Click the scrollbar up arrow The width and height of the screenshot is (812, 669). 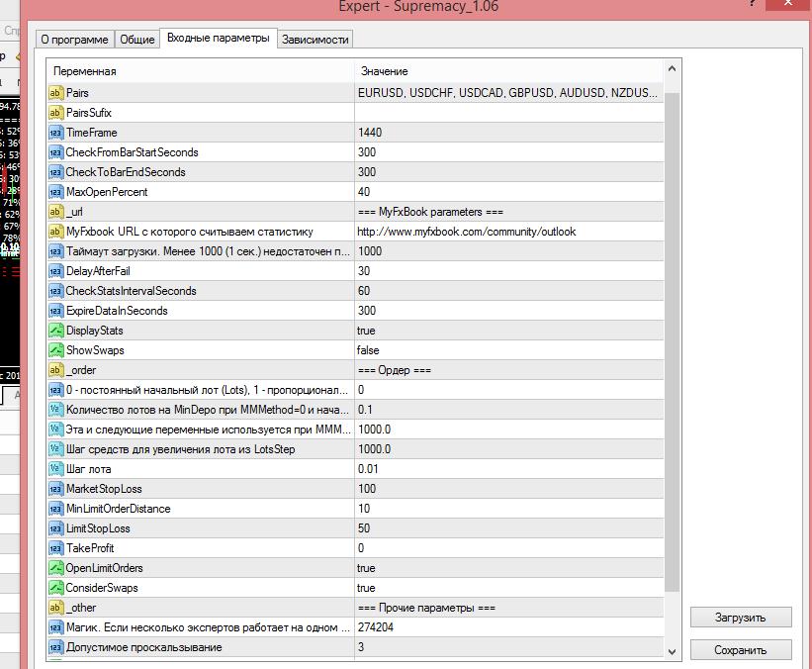coord(672,68)
